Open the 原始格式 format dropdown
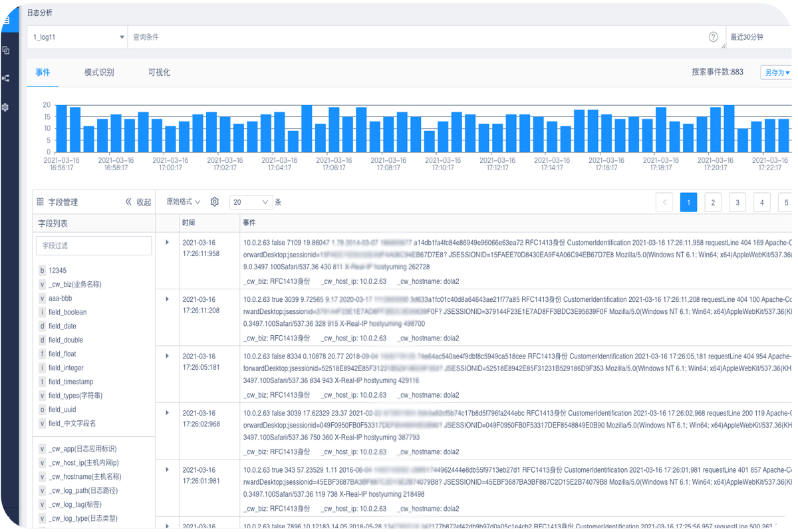Viewport: 798px width, 532px height. (183, 202)
